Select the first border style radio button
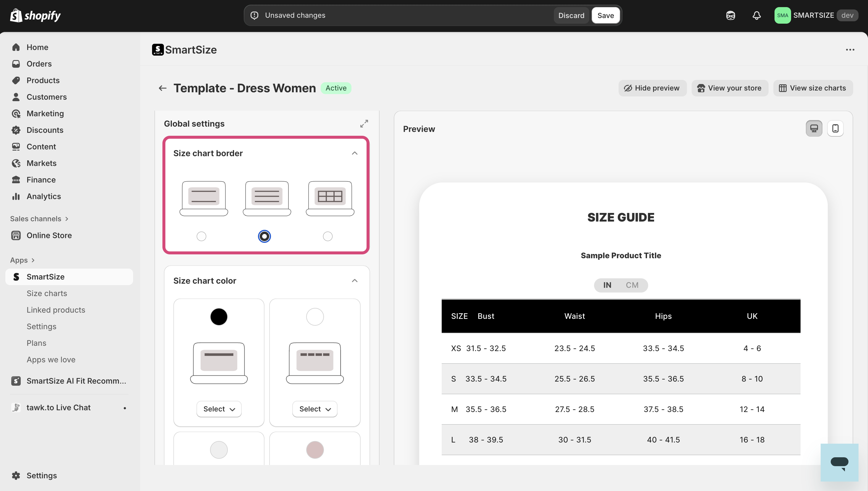The height and width of the screenshot is (491, 868). pyautogui.click(x=201, y=236)
